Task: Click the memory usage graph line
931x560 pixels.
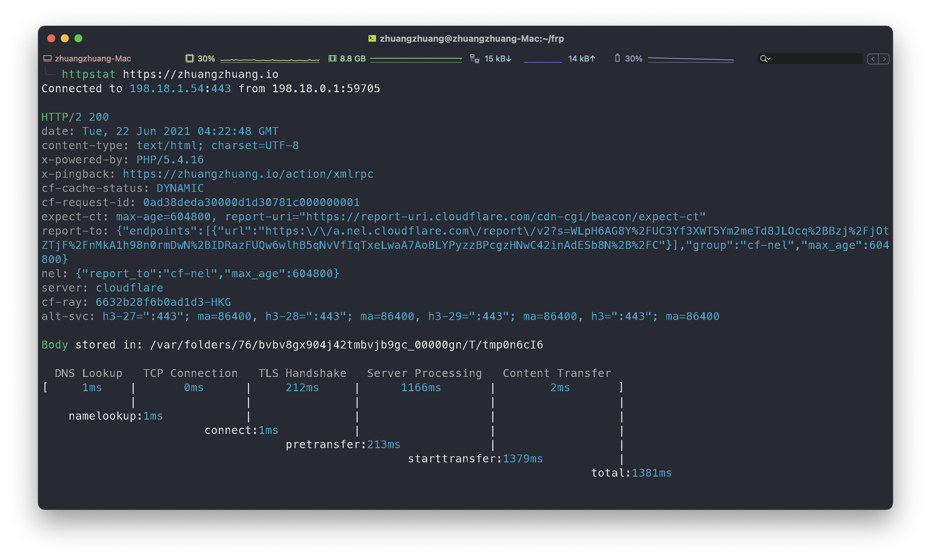Action: [416, 59]
